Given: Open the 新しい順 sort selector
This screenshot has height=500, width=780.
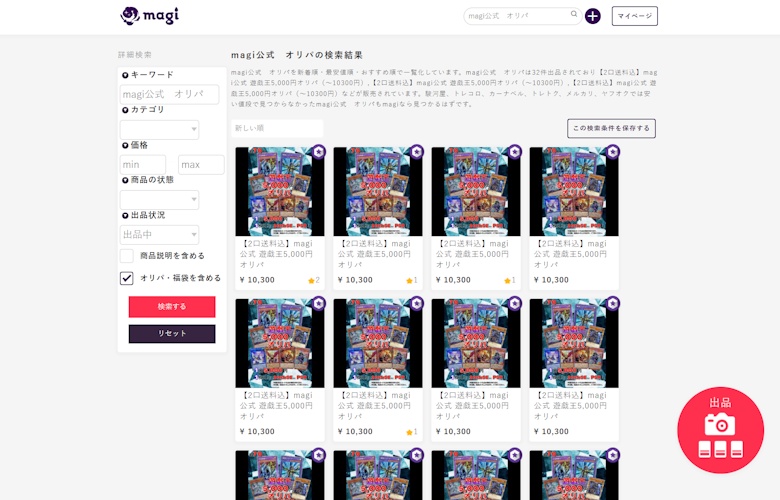Looking at the screenshot, I should [277, 128].
